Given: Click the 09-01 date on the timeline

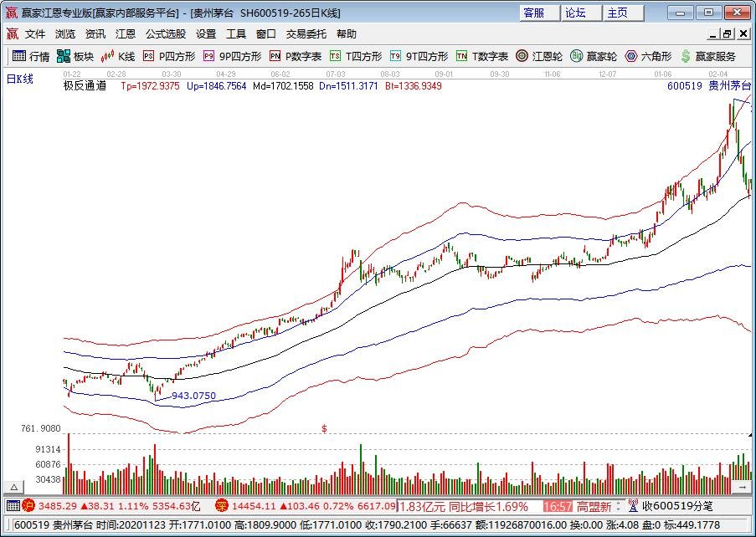Looking at the screenshot, I should (444, 74).
